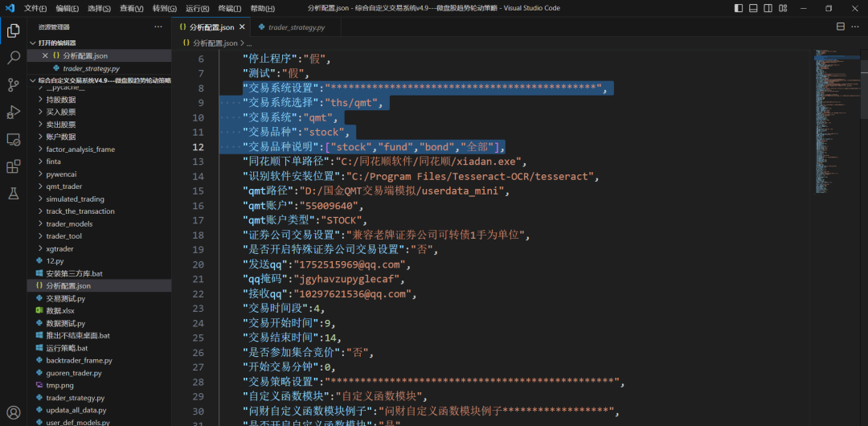Click the VS Code logo icon
The height and width of the screenshot is (426, 868).
(10, 8)
